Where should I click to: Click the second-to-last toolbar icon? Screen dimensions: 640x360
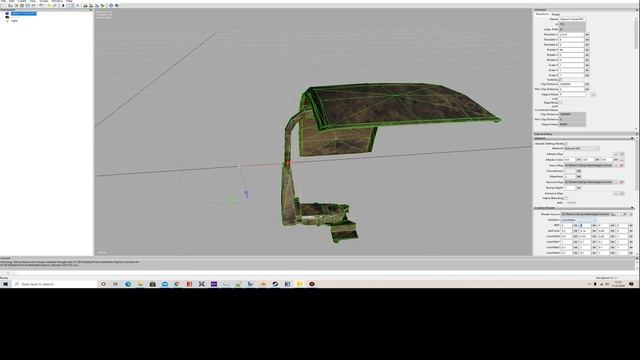111,6
